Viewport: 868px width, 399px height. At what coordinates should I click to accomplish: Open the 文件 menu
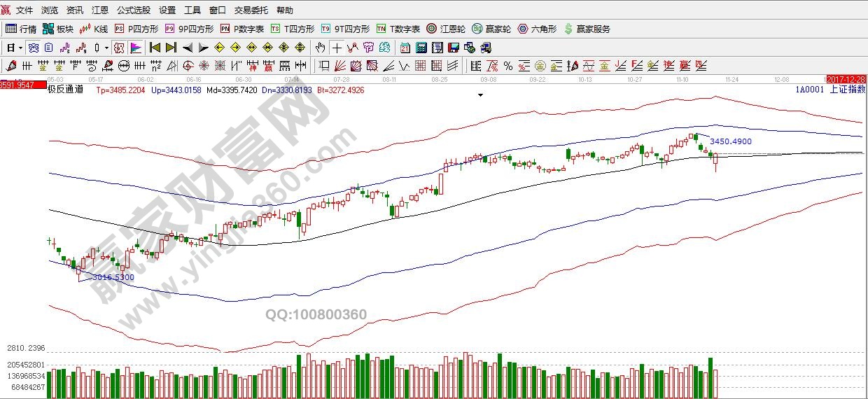24,10
